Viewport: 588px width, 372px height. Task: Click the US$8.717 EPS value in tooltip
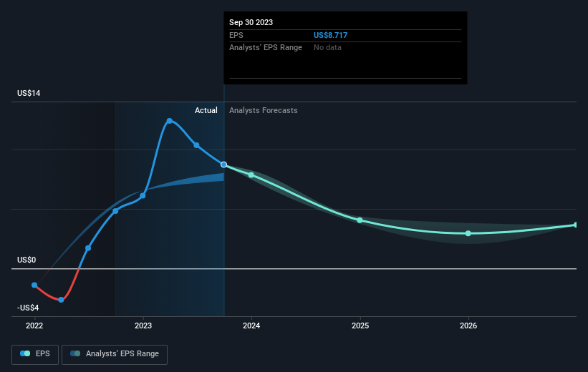point(330,35)
